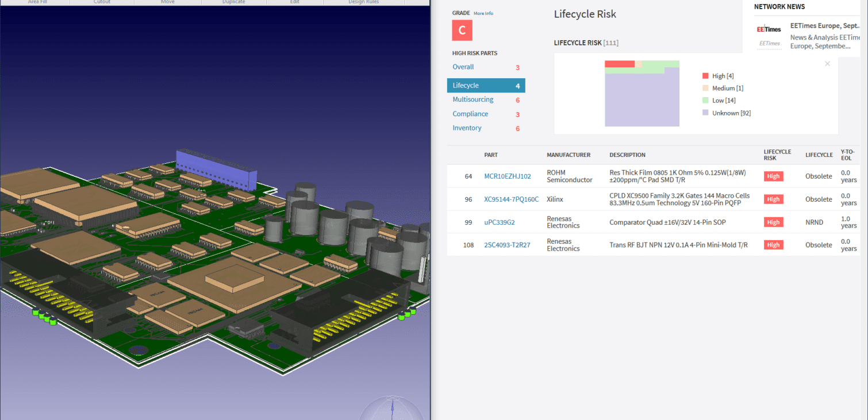Open the More Info link beside Grade
The height and width of the screenshot is (420, 868).
coord(483,13)
